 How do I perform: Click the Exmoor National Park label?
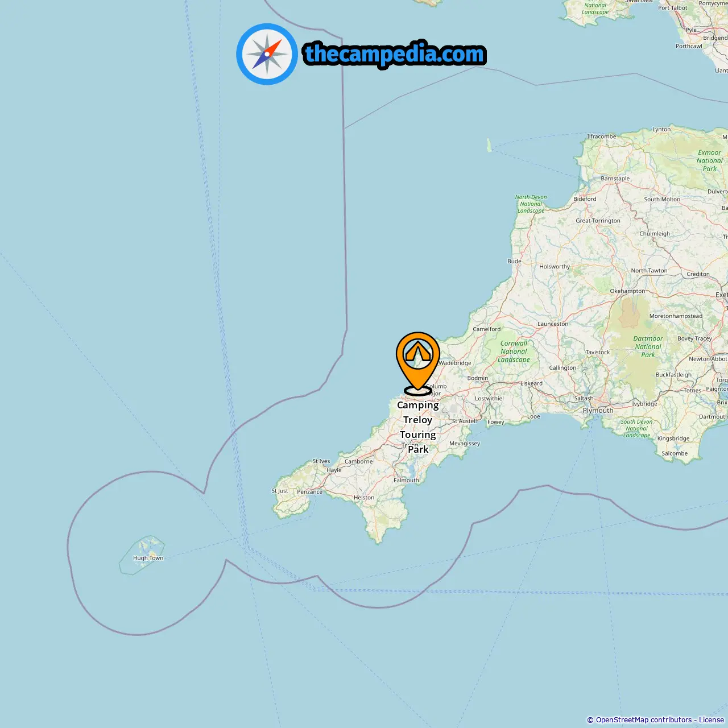[x=710, y=160]
